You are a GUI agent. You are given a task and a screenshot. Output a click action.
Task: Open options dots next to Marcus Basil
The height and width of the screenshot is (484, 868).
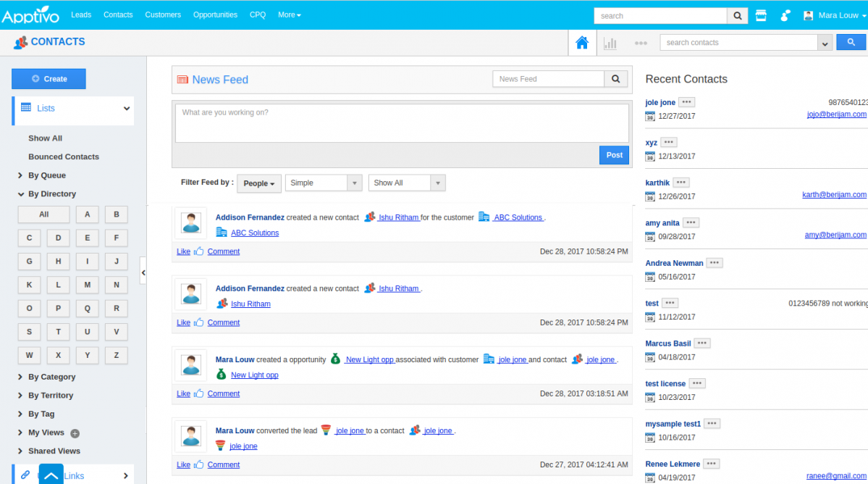(x=702, y=343)
